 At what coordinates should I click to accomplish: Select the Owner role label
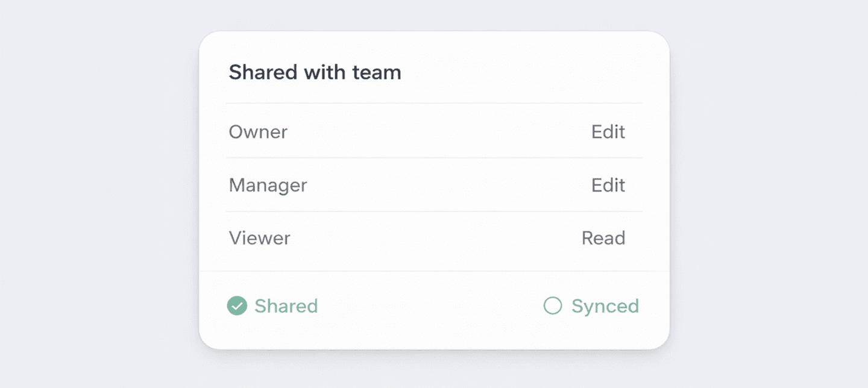click(258, 132)
